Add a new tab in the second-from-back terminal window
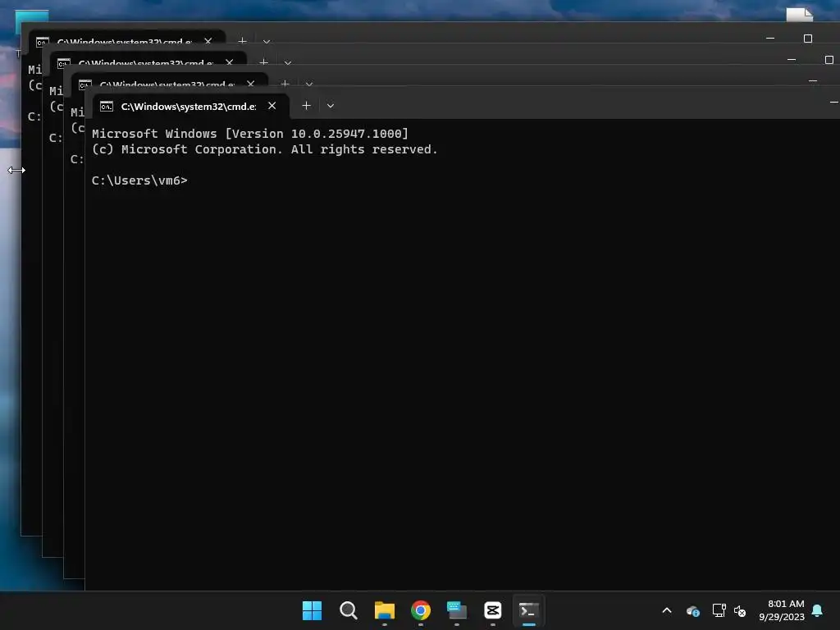Viewport: 840px width, 630px height. tap(263, 62)
